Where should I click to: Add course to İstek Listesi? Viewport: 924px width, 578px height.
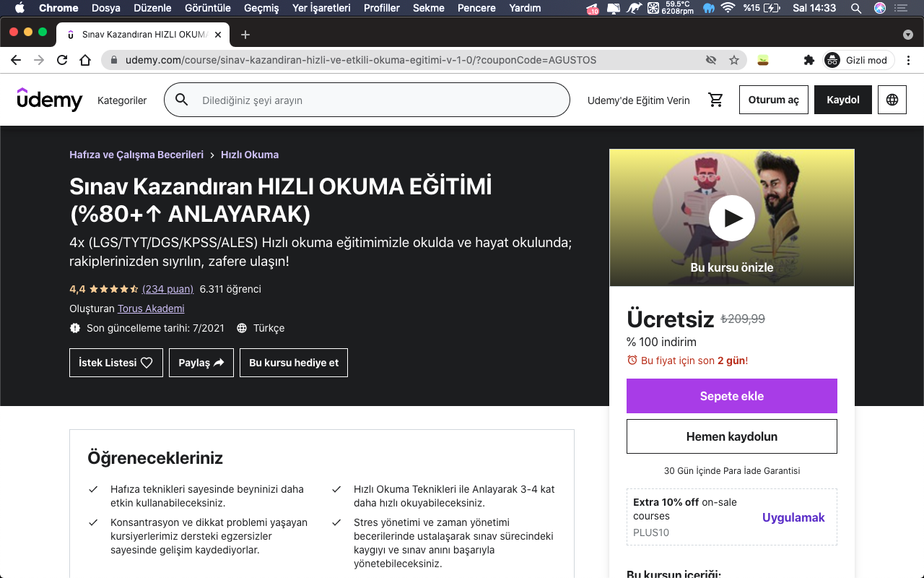coord(116,363)
